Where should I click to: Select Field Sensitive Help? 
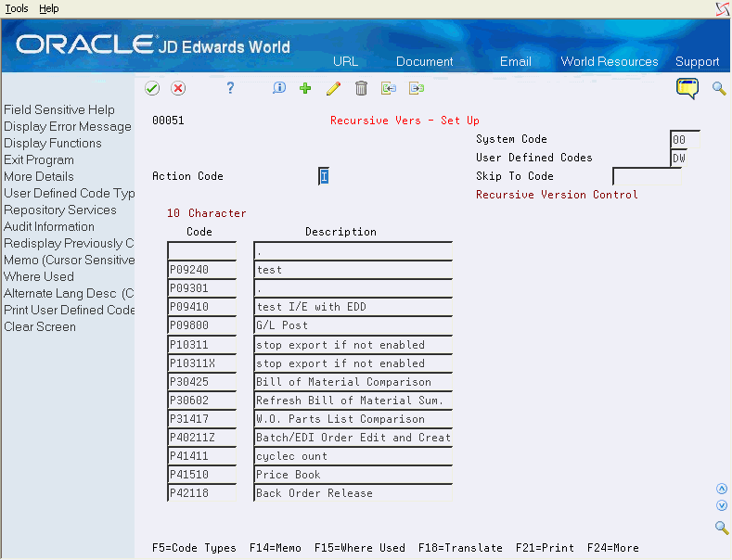[59, 109]
